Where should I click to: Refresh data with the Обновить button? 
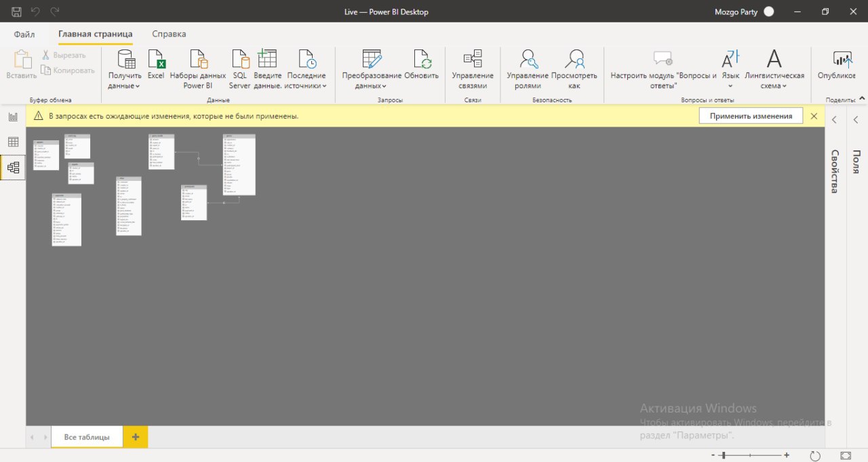(x=422, y=65)
